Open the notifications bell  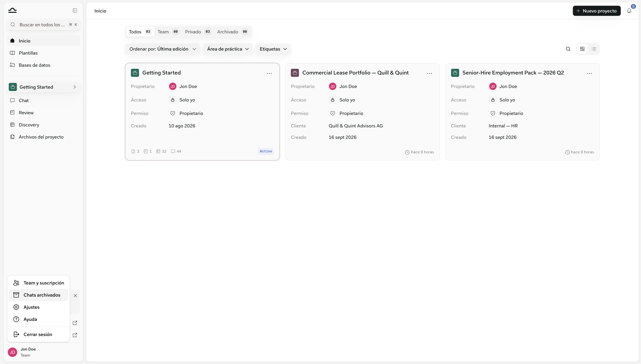coord(629,11)
